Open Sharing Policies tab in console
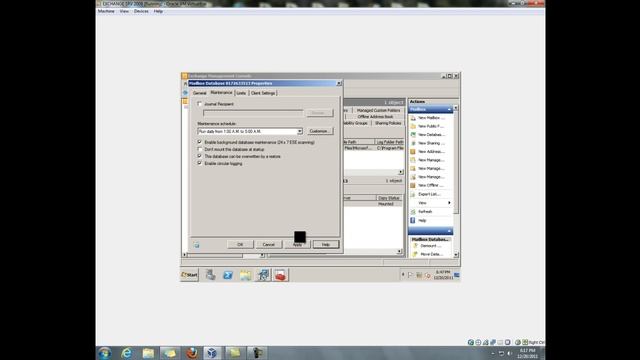 click(388, 123)
